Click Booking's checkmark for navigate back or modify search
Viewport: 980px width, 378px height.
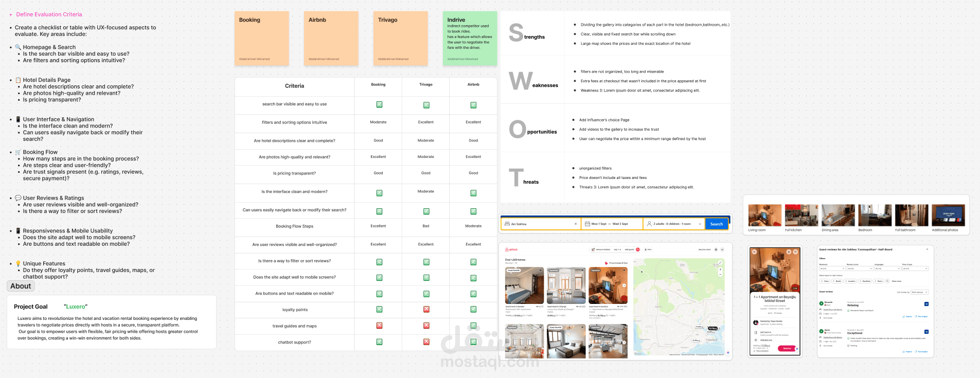pos(379,211)
